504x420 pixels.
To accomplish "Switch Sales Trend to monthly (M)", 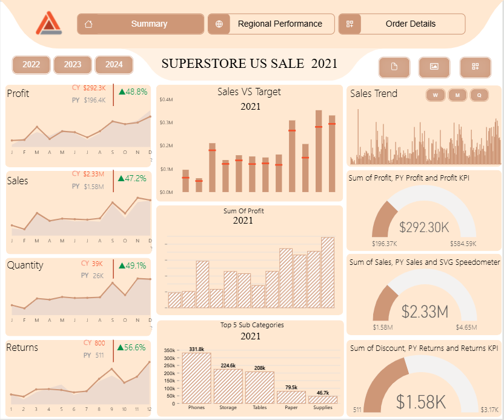I will pos(457,95).
